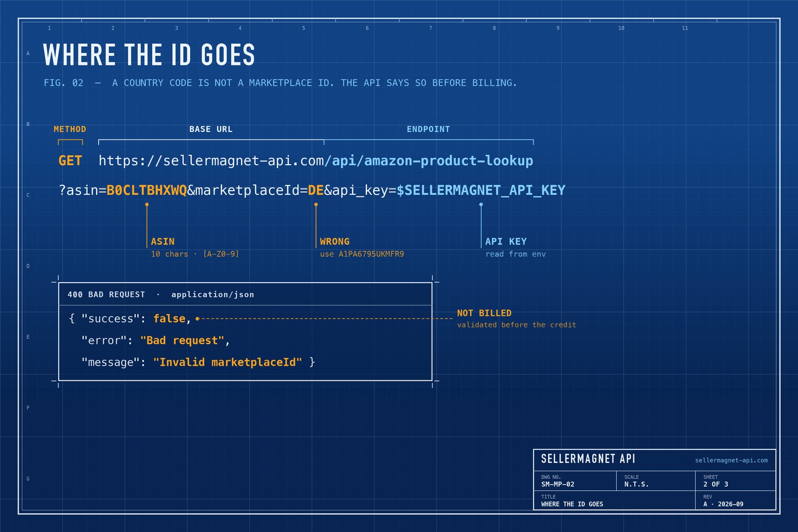Click the METHOD label
Image resolution: width=798 pixels, height=532 pixels.
pyautogui.click(x=70, y=129)
